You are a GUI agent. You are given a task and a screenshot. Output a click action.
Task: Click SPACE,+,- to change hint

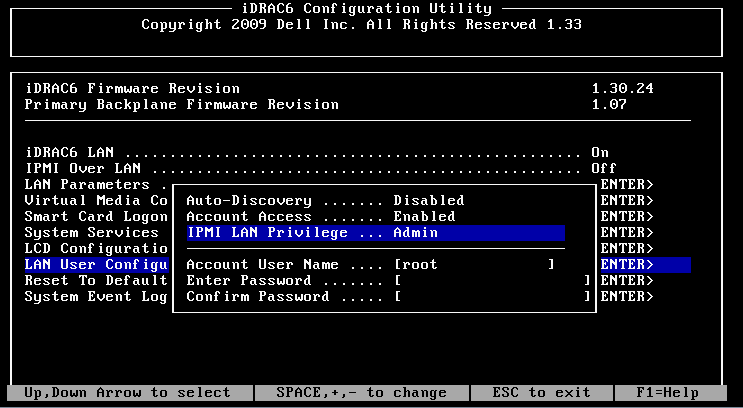[362, 393]
